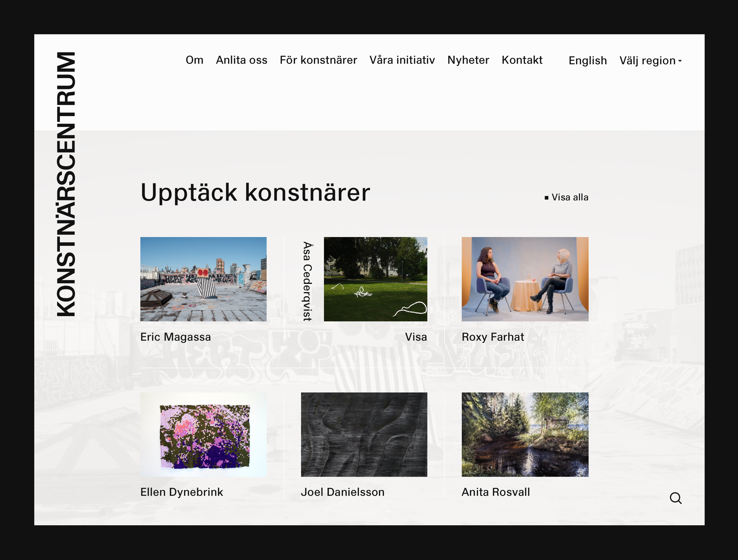Open the Anlita oss page
Image resolution: width=738 pixels, height=560 pixels.
pyautogui.click(x=241, y=60)
